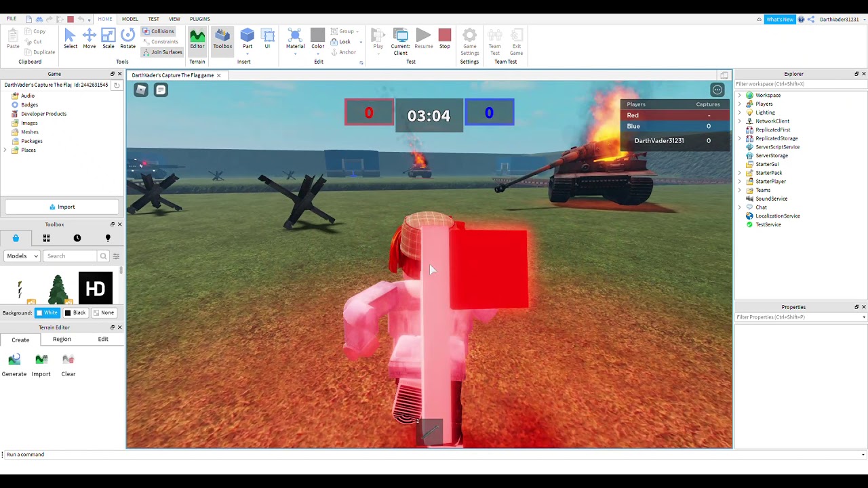Viewport: 868px width, 488px height.
Task: Click the Import button in Game panel
Action: (62, 207)
